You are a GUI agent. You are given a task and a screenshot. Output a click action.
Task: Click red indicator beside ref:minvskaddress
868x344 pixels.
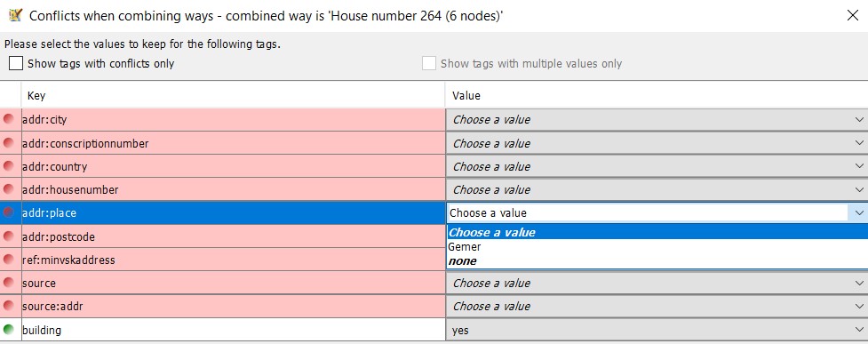coord(8,260)
